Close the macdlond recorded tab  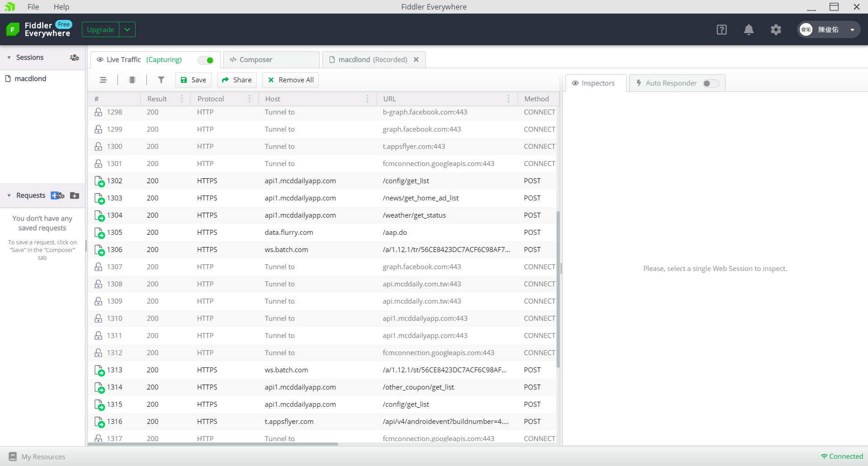(x=416, y=60)
